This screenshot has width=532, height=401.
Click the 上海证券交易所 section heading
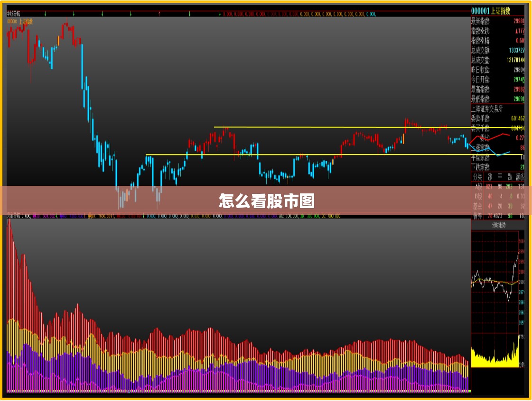(x=487, y=109)
